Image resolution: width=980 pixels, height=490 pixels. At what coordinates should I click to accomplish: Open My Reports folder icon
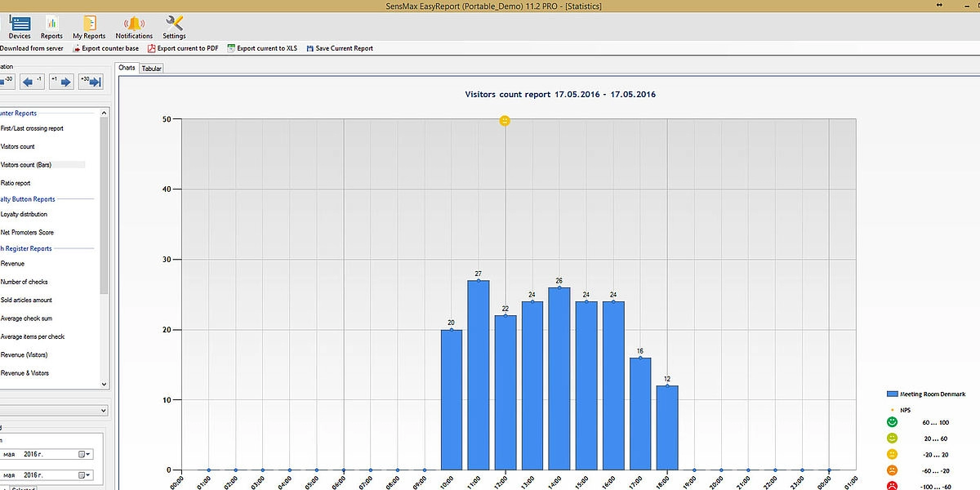[x=89, y=26]
